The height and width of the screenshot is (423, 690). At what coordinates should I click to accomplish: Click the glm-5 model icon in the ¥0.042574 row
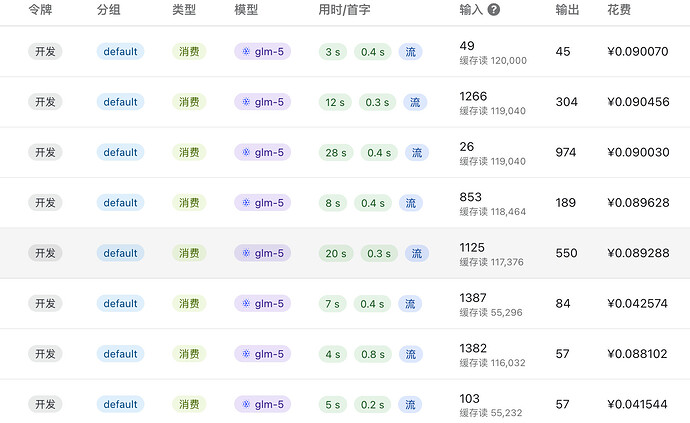[246, 304]
